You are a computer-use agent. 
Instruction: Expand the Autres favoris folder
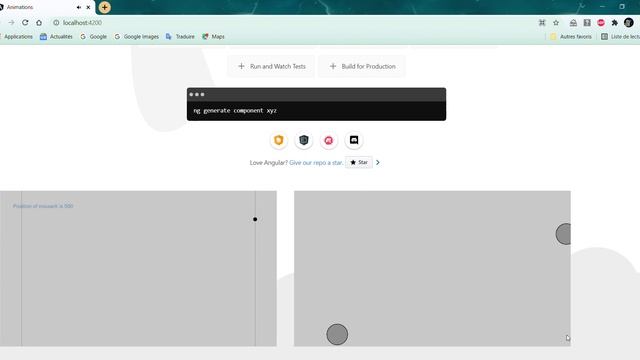tap(571, 37)
